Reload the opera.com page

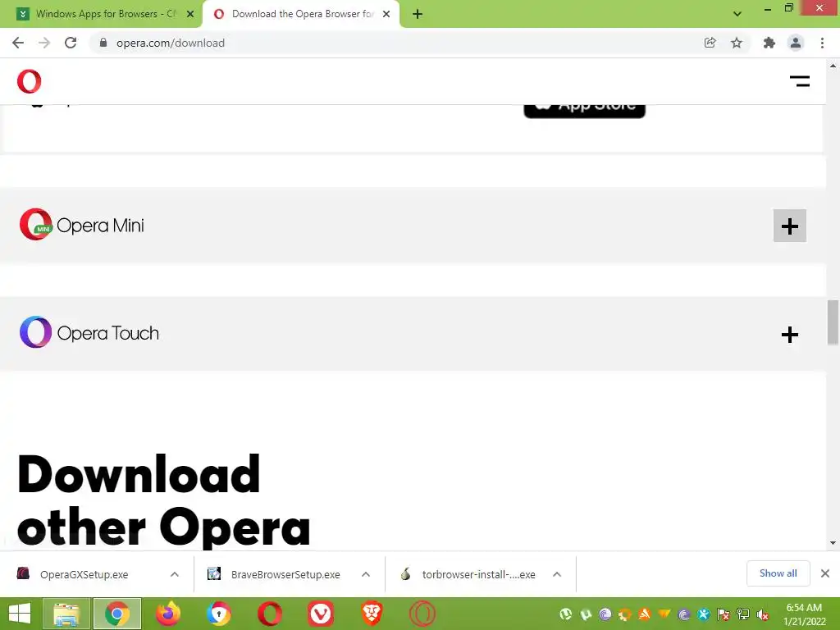click(x=71, y=43)
